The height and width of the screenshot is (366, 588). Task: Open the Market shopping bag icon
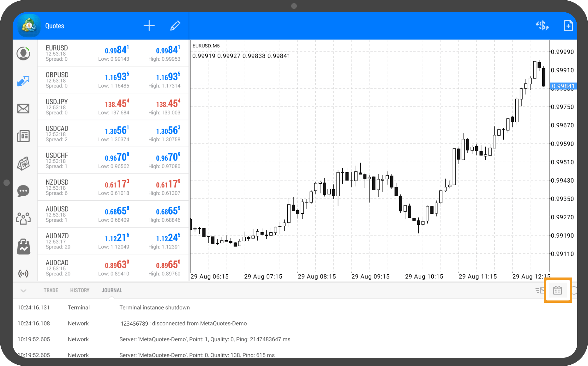point(23,247)
